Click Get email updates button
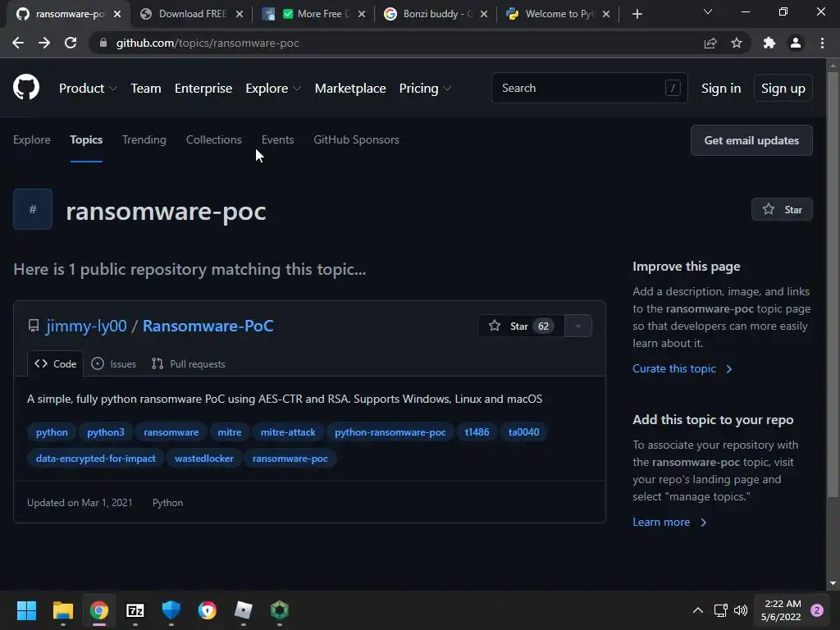The height and width of the screenshot is (630, 840). pyautogui.click(x=751, y=140)
